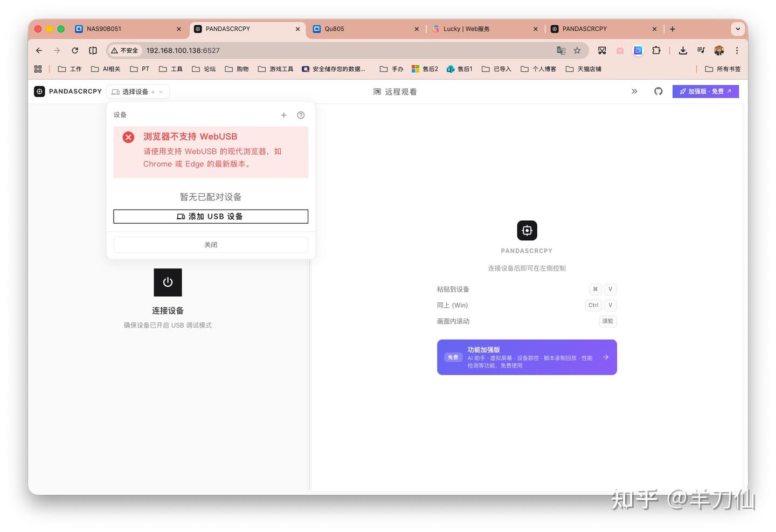Screen dimensions: 776x532
Task: Open the 论坛 bookmark folder
Action: [x=204, y=69]
